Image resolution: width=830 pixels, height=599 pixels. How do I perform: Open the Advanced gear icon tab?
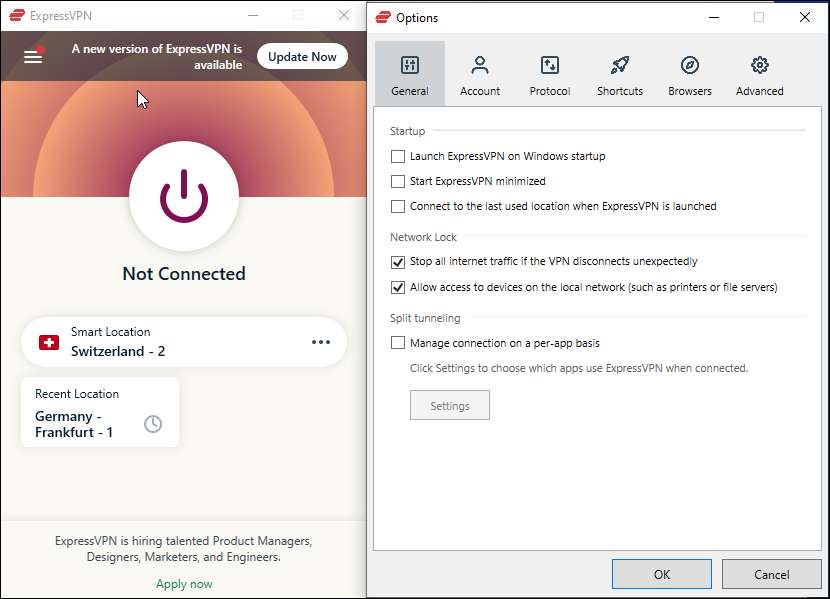759,66
